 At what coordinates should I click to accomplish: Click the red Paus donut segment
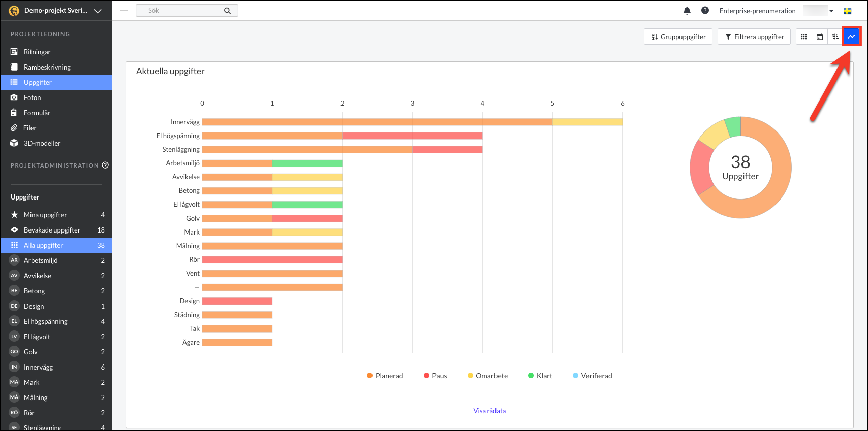pyautogui.click(x=700, y=167)
